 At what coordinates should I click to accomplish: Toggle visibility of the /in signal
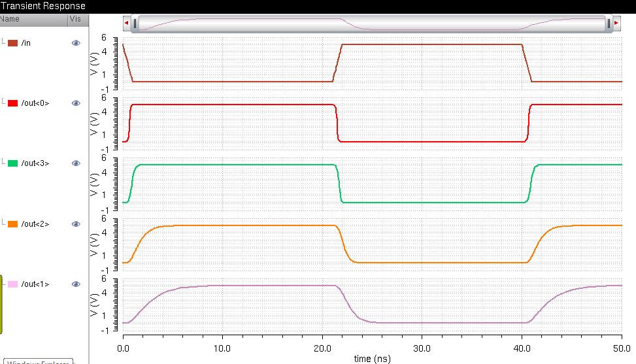[x=76, y=43]
